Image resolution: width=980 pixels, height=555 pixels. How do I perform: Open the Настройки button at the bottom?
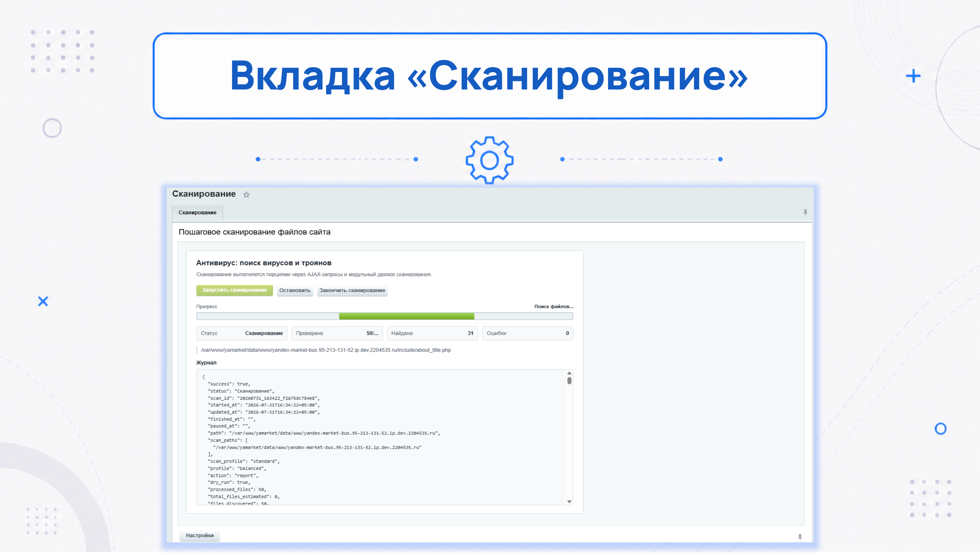(200, 536)
